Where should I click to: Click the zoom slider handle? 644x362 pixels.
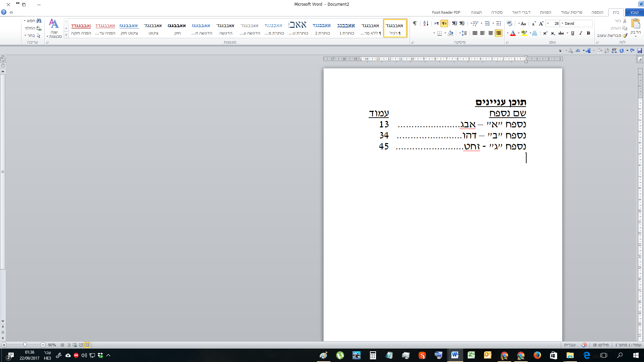[25, 345]
